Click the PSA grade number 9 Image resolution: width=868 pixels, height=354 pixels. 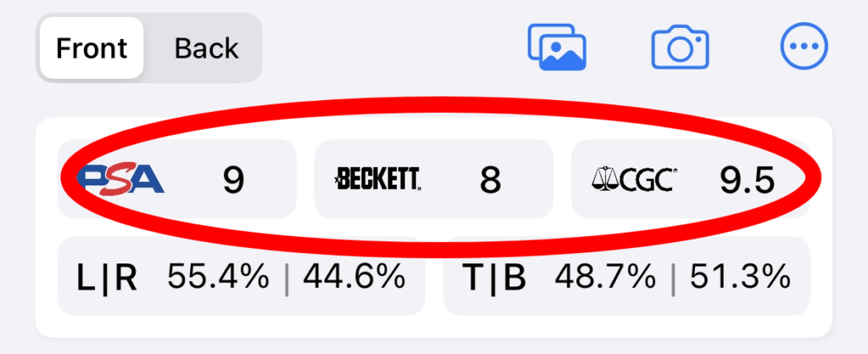[233, 180]
